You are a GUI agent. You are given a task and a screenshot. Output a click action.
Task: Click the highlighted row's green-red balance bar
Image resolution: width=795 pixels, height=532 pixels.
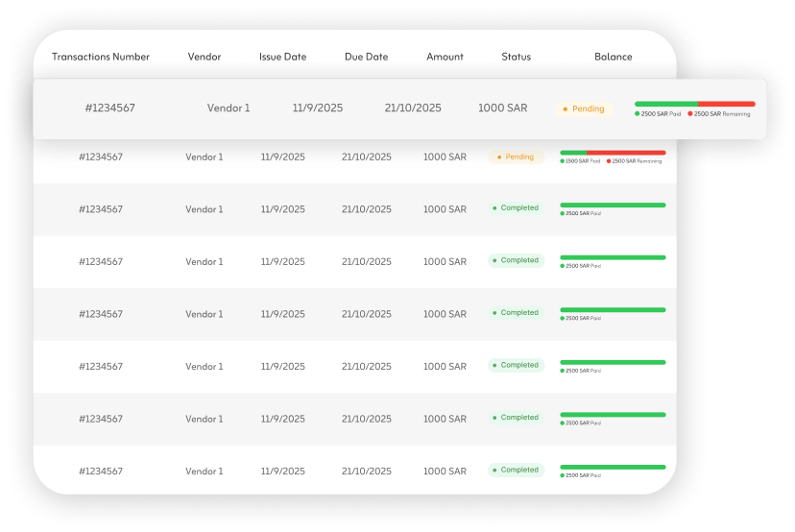694,104
